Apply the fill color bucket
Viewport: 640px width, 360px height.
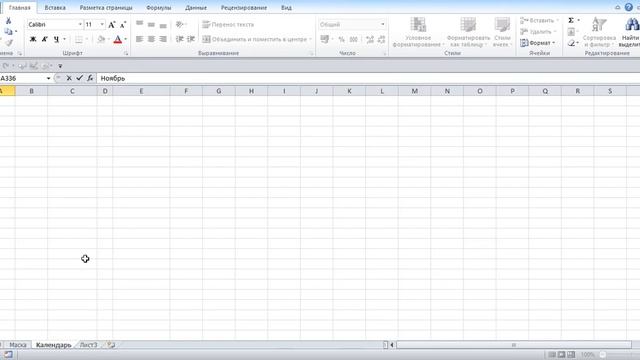click(101, 39)
